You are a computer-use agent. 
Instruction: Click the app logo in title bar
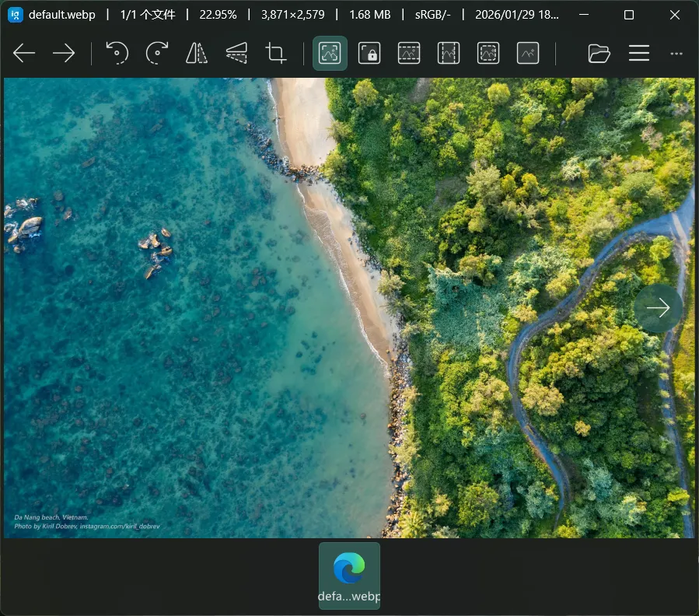15,15
